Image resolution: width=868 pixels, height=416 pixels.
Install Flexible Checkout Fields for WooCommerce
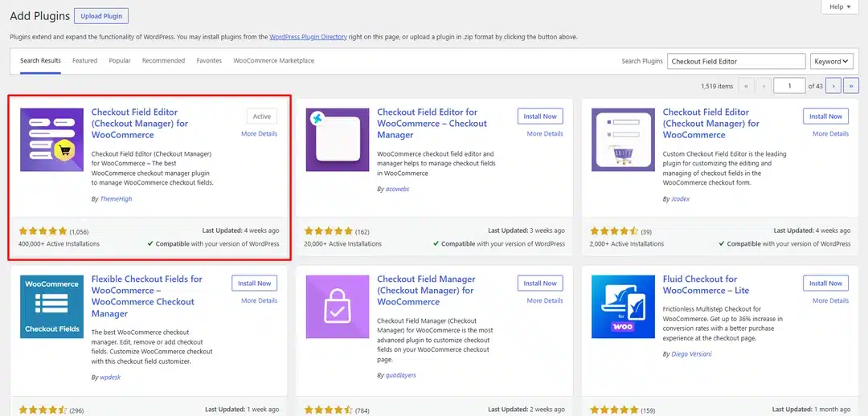point(255,283)
